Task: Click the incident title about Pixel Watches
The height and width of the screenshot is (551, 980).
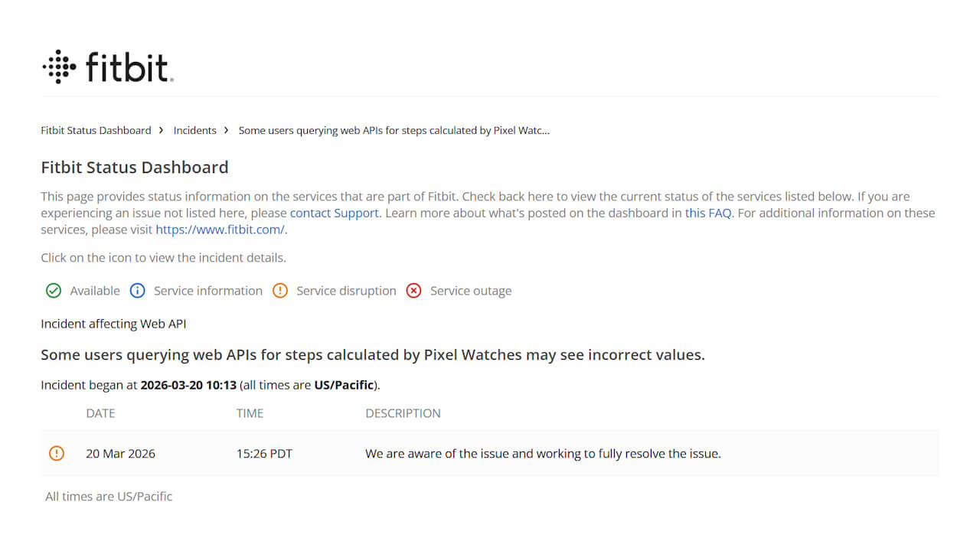Action: pyautogui.click(x=372, y=355)
